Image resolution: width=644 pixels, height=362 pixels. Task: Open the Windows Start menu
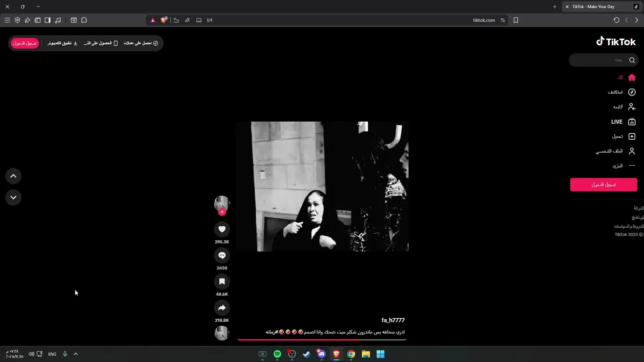pyautogui.click(x=380, y=354)
